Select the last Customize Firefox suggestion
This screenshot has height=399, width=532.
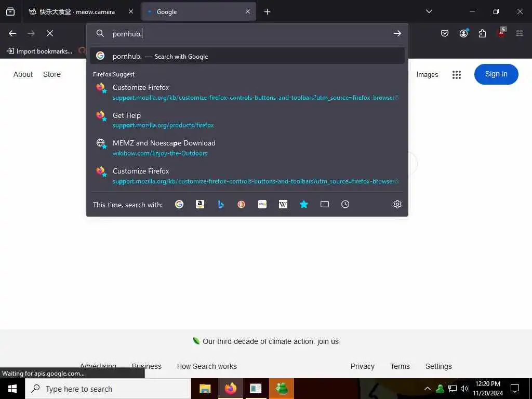[247, 176]
